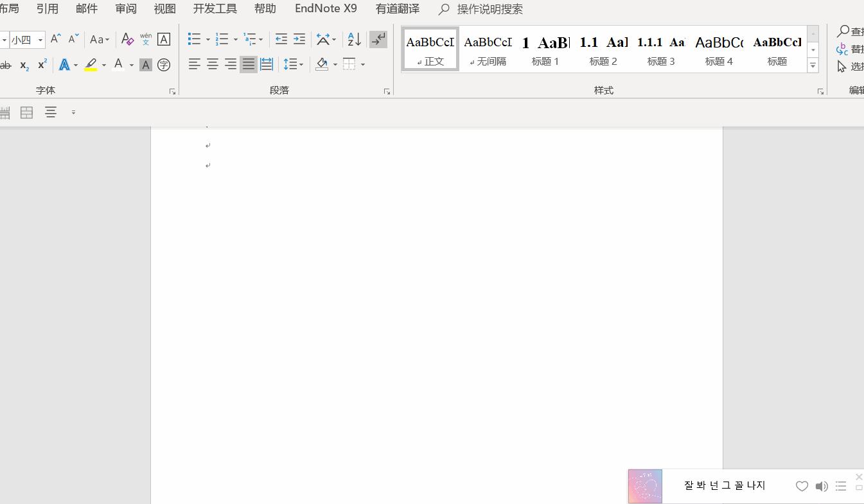Apply the 标题 1 heading style

tap(546, 49)
